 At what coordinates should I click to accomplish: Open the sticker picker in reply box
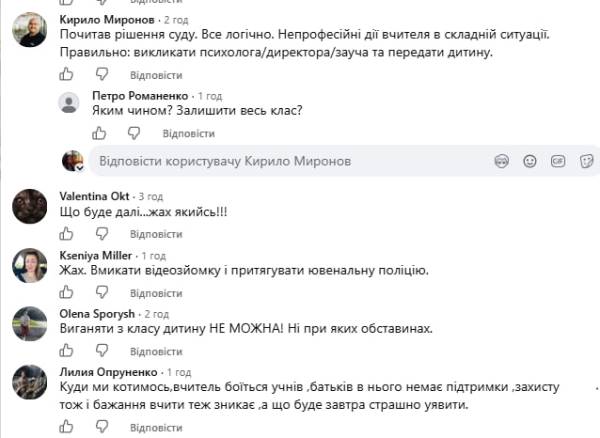(x=586, y=161)
